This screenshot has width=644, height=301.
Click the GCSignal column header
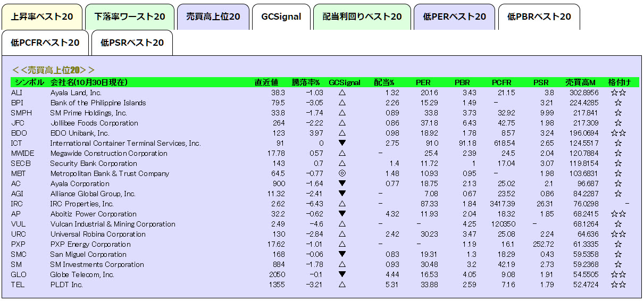(345, 82)
